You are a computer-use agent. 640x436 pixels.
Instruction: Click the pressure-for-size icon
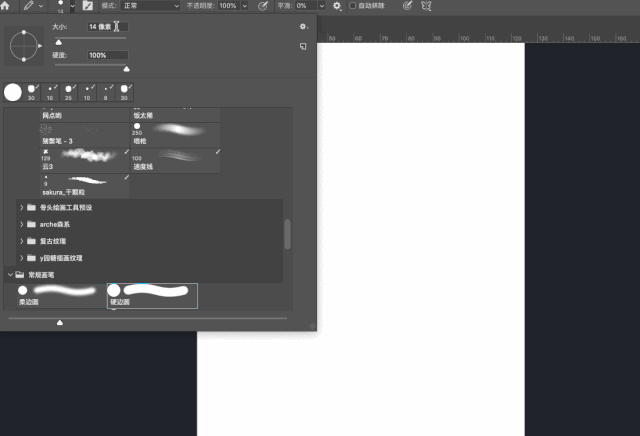[407, 6]
